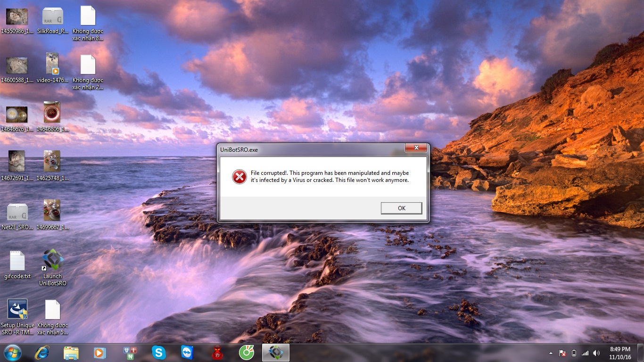Select the 14699662_1 image thumbnail
The width and height of the screenshot is (644, 362).
pyautogui.click(x=52, y=215)
